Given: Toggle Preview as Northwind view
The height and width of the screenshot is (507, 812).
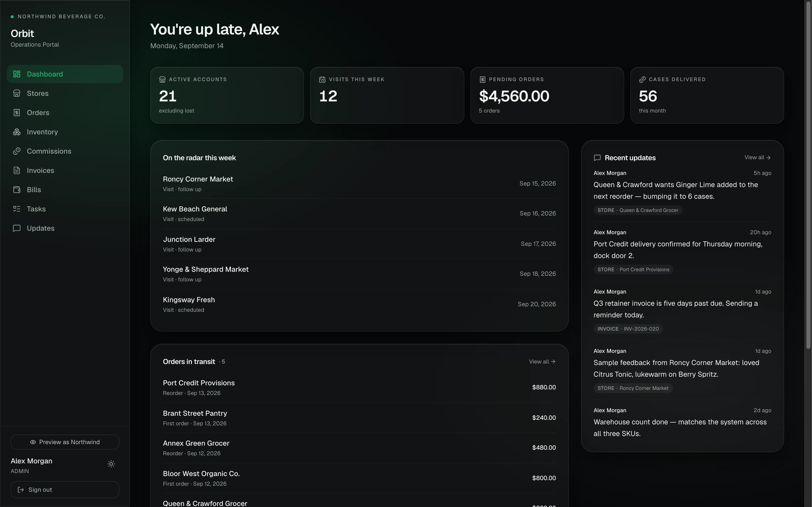Looking at the screenshot, I should 65,442.
